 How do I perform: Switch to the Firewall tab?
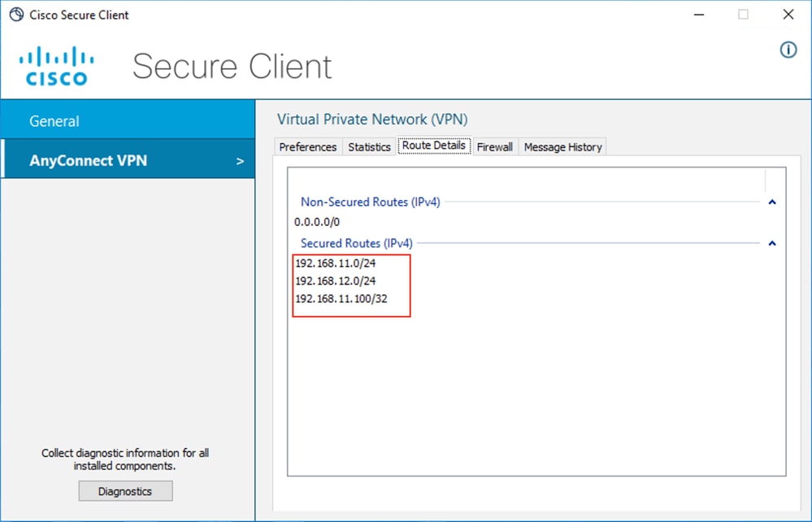[x=494, y=147]
